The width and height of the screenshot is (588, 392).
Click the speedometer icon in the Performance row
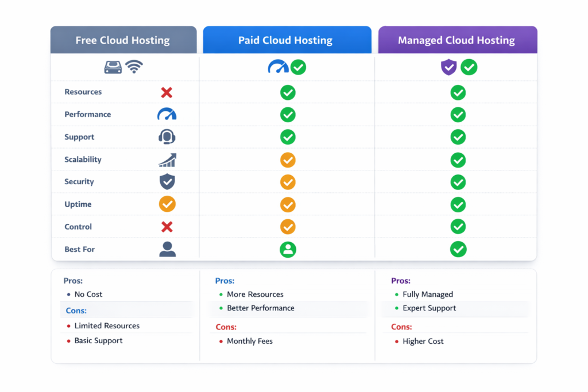point(167,114)
